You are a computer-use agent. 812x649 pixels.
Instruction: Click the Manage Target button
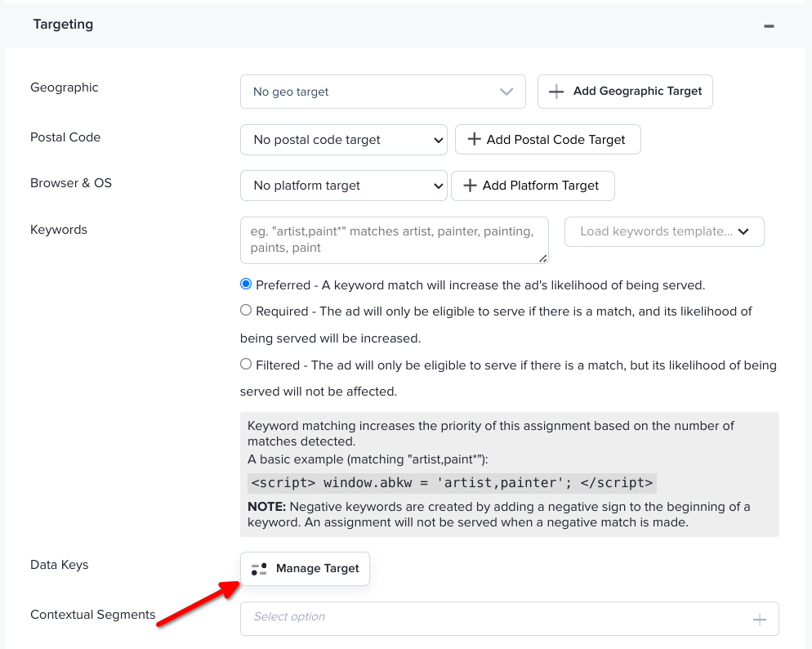click(305, 569)
